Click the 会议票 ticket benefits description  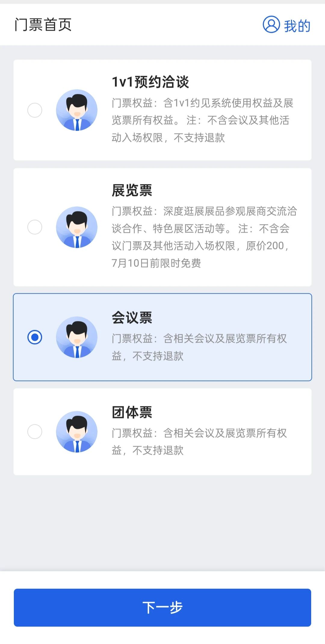(x=199, y=347)
